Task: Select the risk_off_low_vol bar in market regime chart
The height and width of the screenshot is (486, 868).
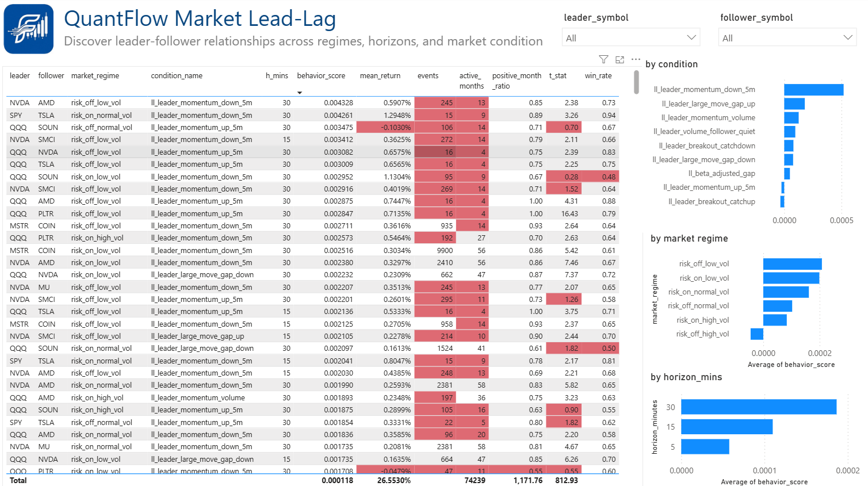Action: [x=793, y=264]
